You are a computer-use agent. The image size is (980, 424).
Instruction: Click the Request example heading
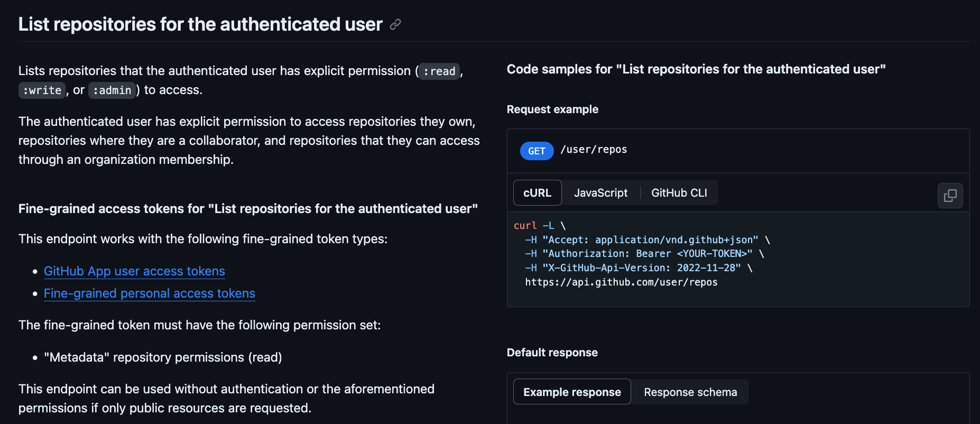(552, 109)
